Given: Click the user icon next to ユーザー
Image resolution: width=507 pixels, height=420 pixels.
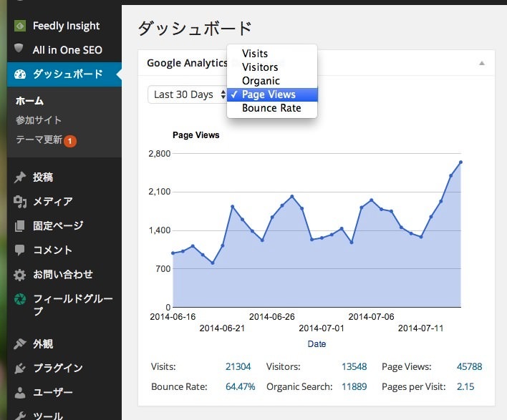Looking at the screenshot, I should [20, 393].
